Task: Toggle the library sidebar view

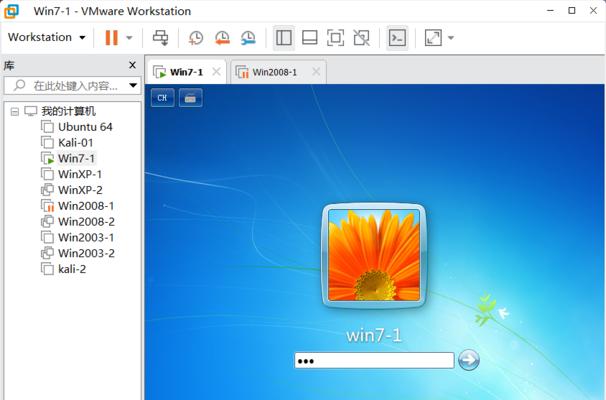Action: tap(284, 38)
